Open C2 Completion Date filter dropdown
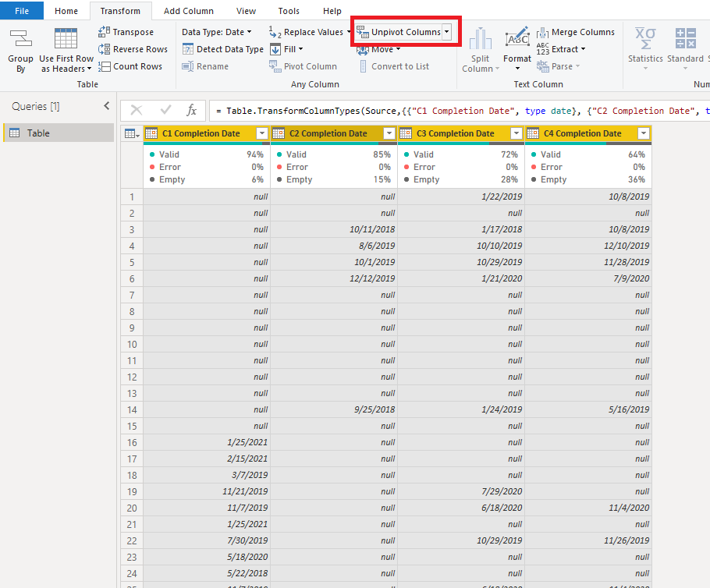Viewport: 710px width, 588px height. (389, 133)
